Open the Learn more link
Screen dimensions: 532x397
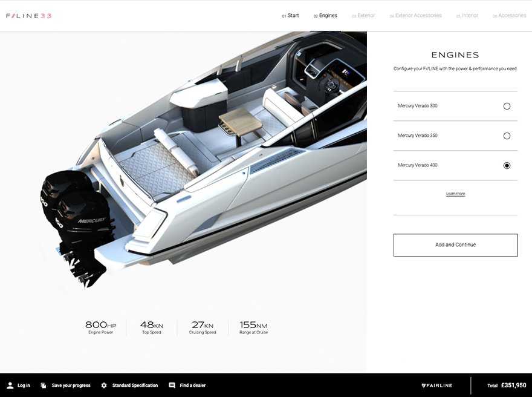click(x=455, y=194)
